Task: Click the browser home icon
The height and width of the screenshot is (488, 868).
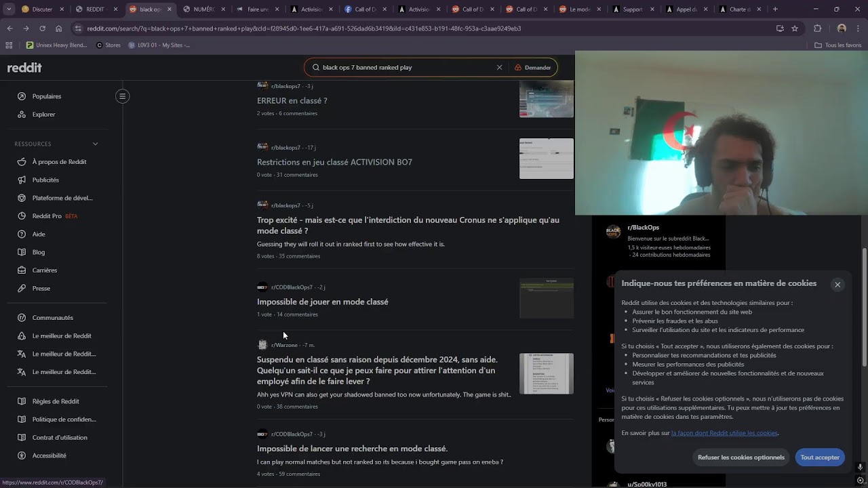Action: [58, 28]
